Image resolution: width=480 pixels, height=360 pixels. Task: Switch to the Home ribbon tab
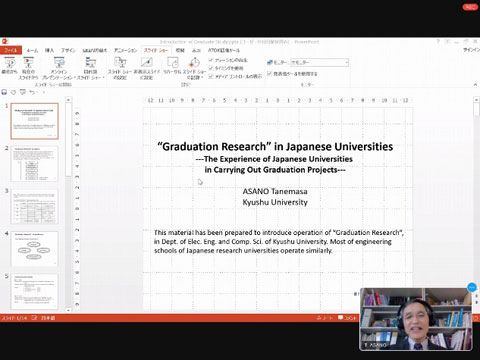click(x=32, y=50)
